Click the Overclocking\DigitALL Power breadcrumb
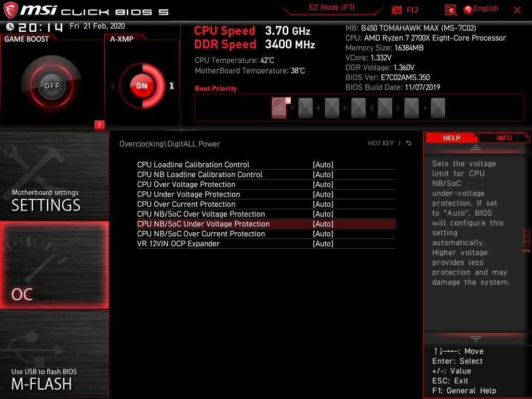This screenshot has height=399, width=532. click(x=170, y=144)
